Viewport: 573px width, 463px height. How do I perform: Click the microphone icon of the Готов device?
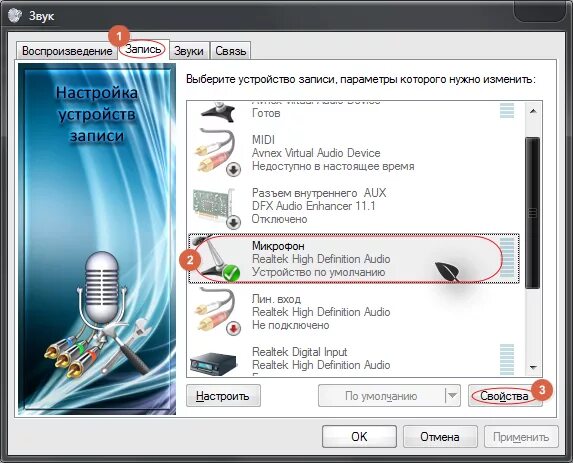(217, 112)
